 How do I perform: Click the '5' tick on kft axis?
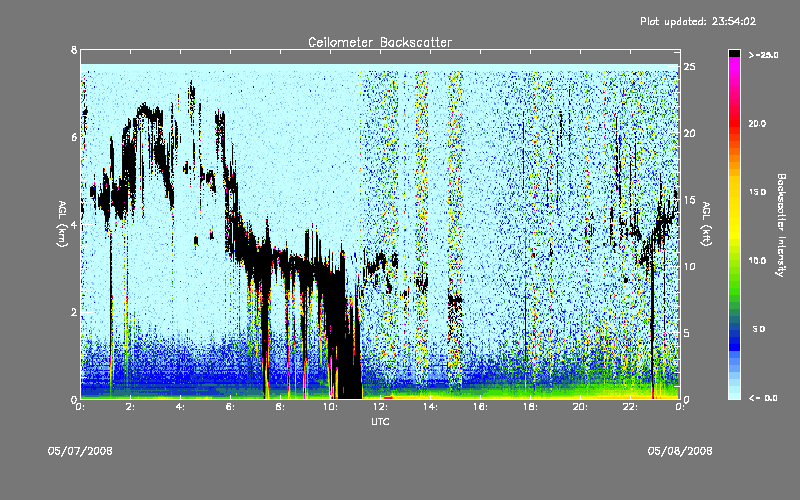coord(687,333)
